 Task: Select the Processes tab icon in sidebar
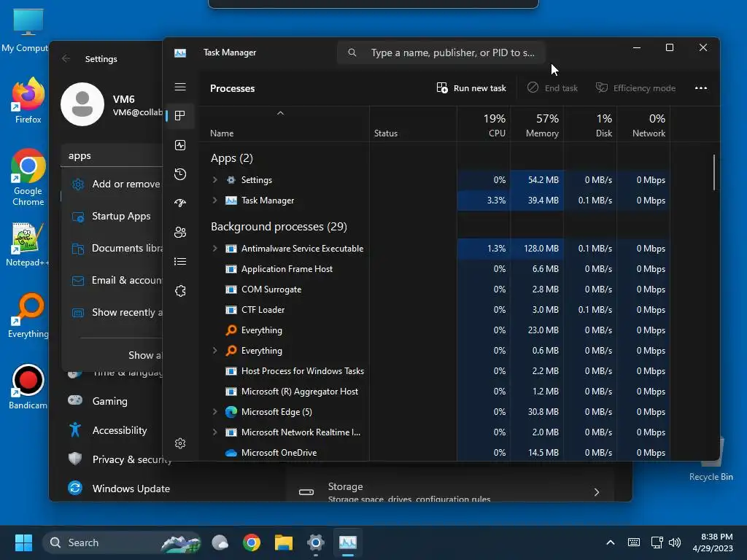pos(180,116)
